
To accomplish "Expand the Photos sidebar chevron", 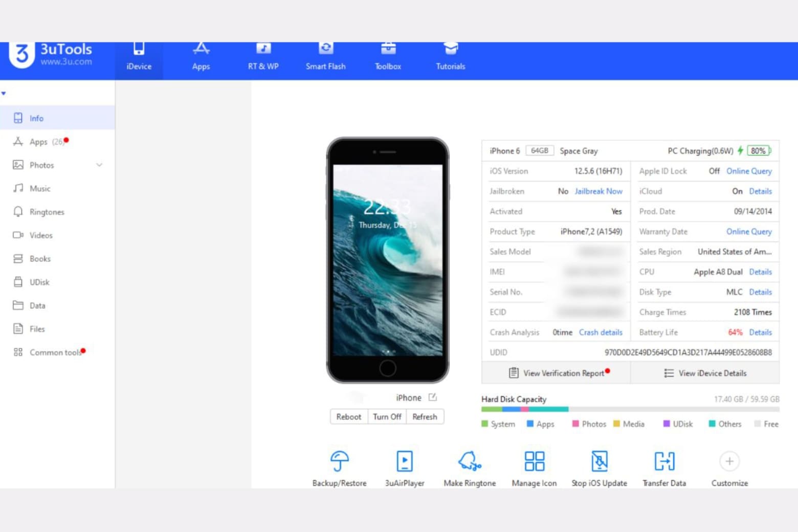I will [99, 165].
